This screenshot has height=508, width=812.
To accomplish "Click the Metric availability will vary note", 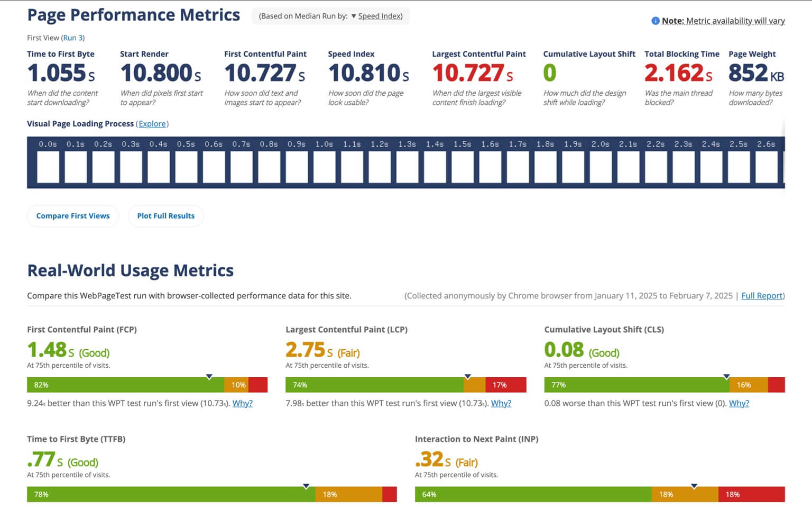I will point(723,21).
